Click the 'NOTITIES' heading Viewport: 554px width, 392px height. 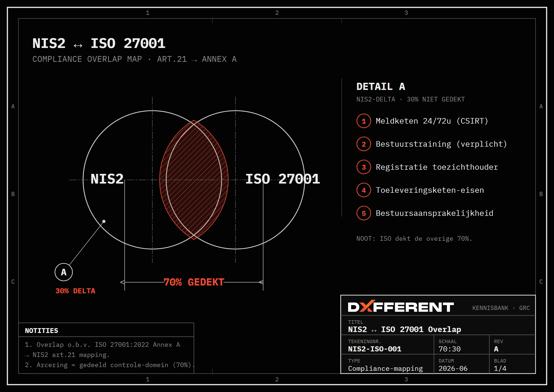tap(42, 331)
